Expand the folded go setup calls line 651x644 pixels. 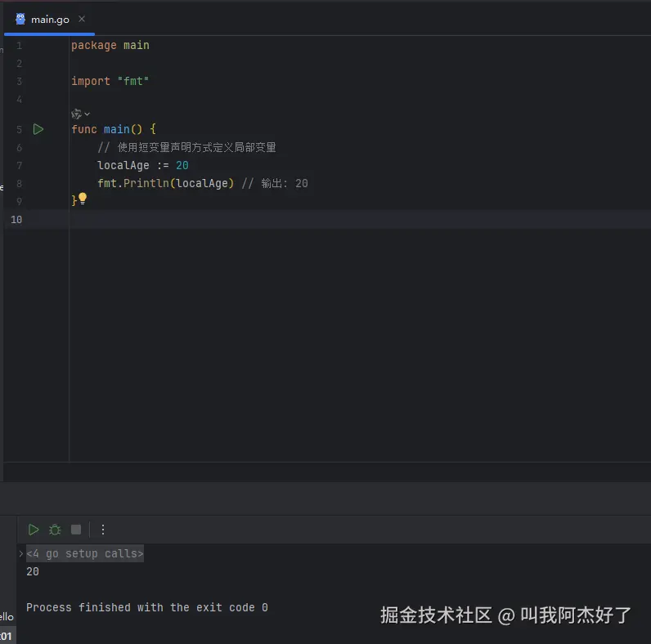[20, 553]
